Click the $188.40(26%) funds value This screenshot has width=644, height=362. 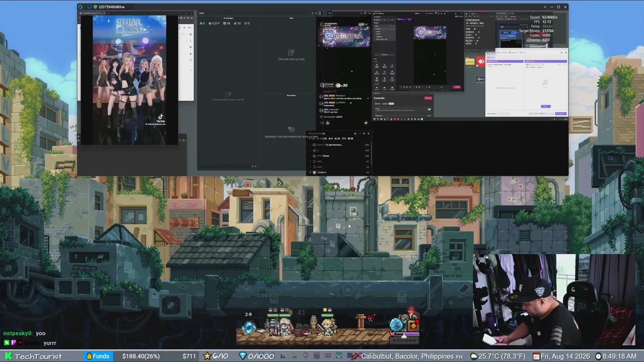[x=141, y=356]
